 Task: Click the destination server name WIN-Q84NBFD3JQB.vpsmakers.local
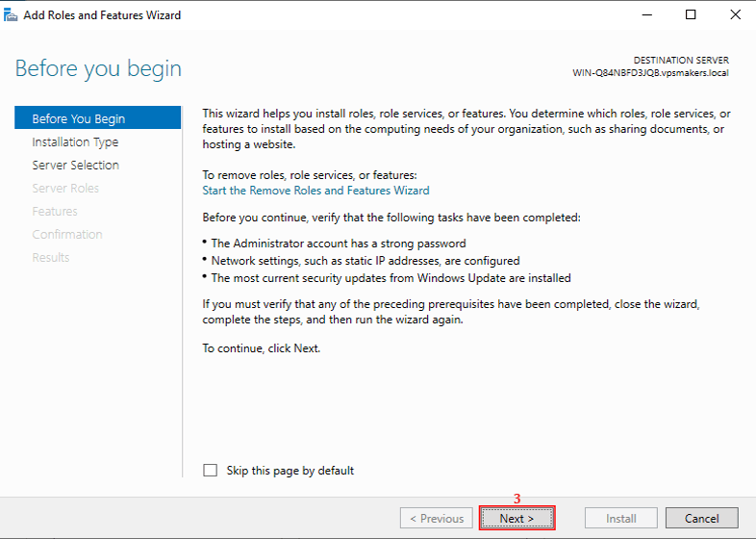[650, 73]
